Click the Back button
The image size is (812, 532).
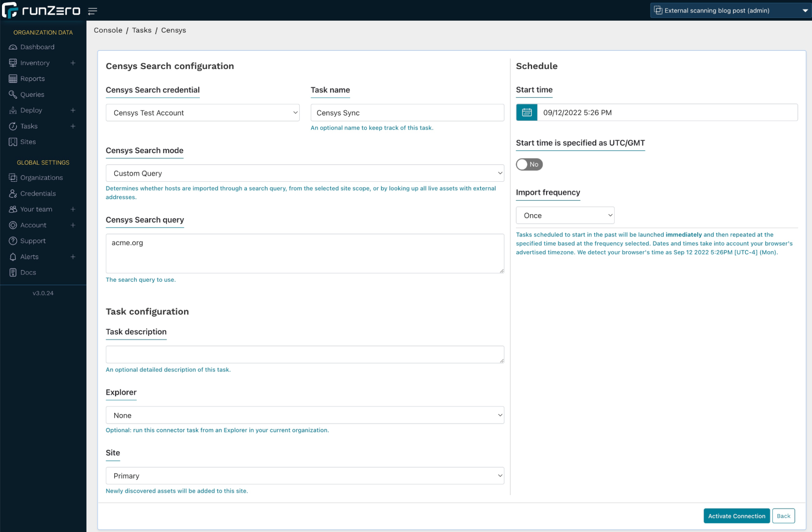783,516
